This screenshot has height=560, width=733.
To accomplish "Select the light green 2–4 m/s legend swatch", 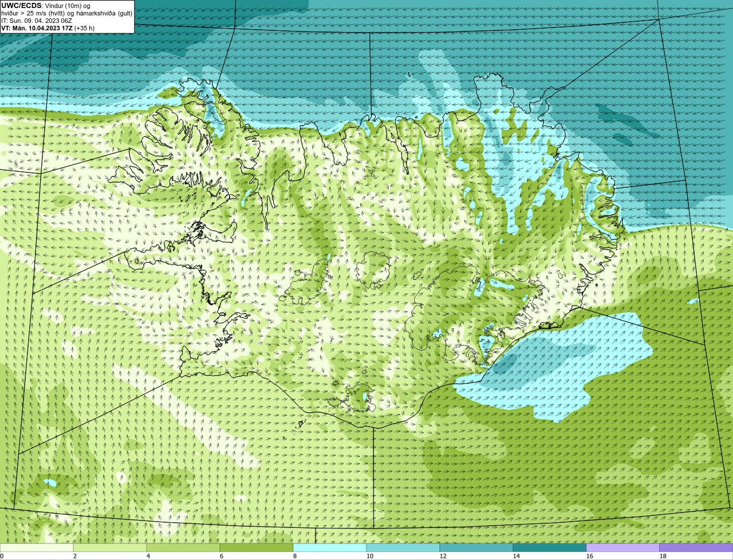I will [x=110, y=548].
